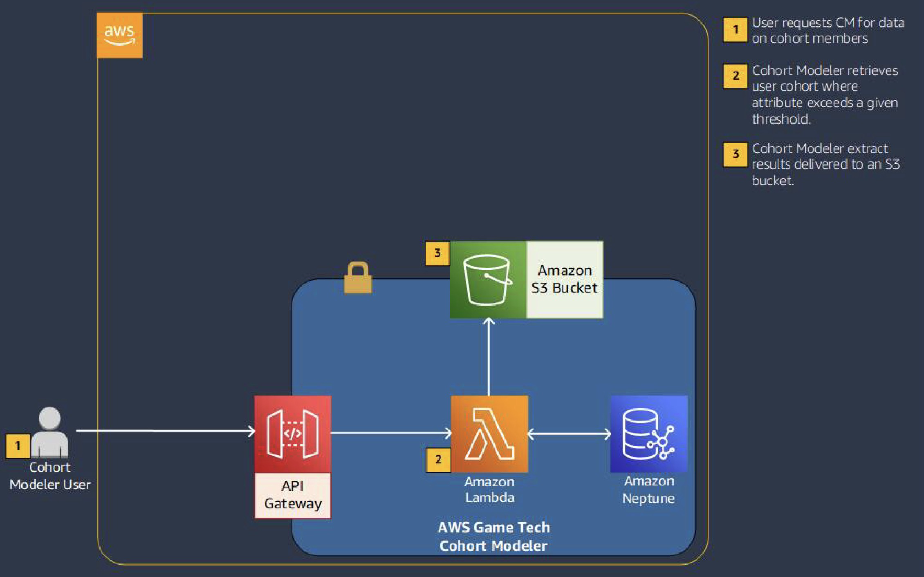Select the Amazon Neptune database icon
Screen dimensions: 924x577
pos(649,434)
